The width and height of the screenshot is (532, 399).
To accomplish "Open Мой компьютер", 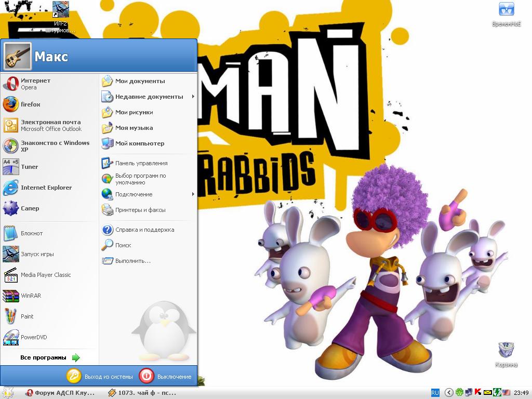I will [148, 143].
